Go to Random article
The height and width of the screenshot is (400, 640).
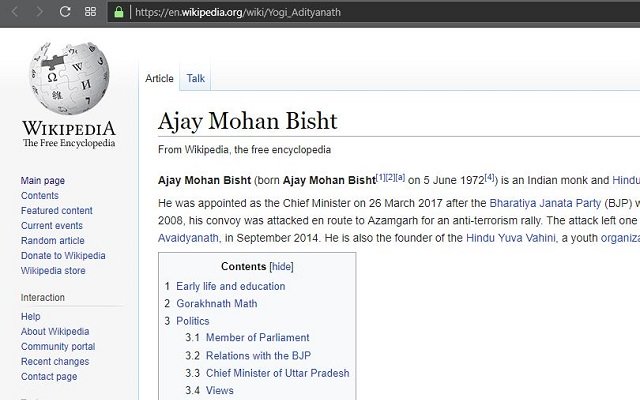coord(53,240)
